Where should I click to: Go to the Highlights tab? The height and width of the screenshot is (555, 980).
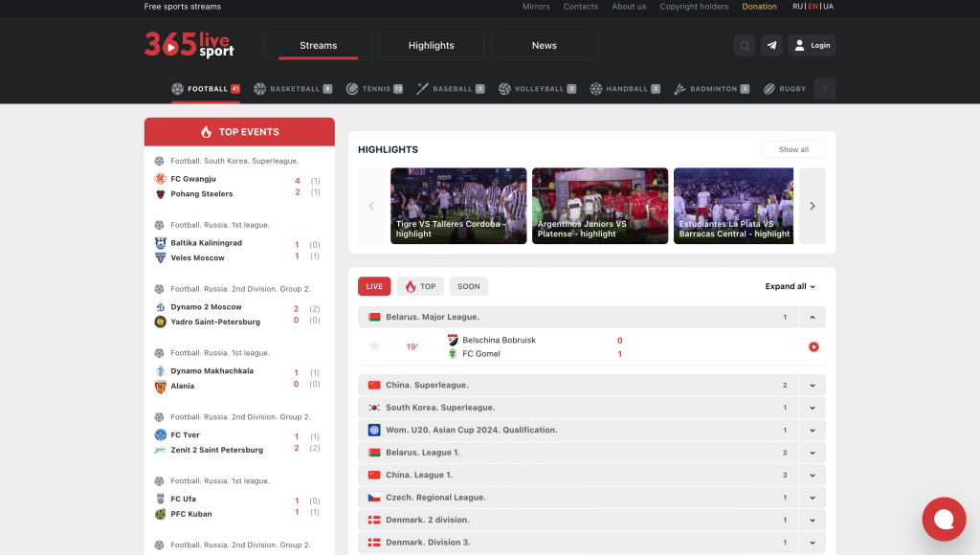point(431,45)
